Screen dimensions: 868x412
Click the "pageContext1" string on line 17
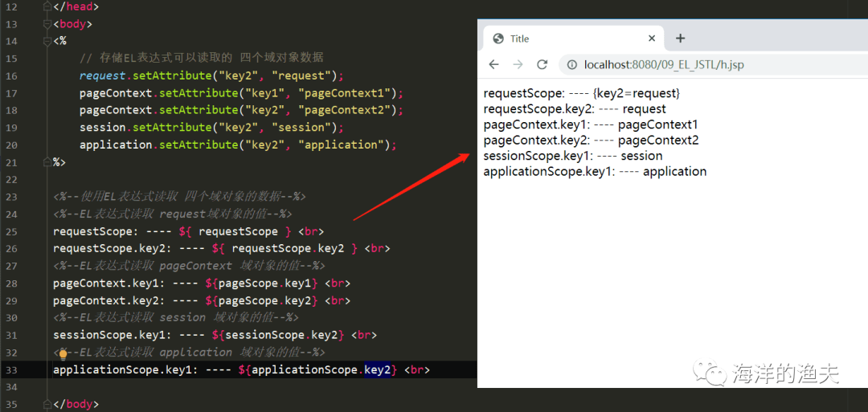347,92
